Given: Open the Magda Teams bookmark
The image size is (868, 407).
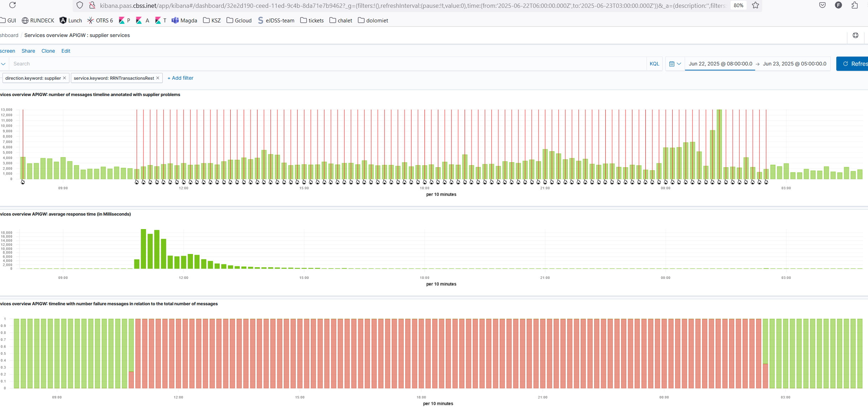Looking at the screenshot, I should 184,21.
